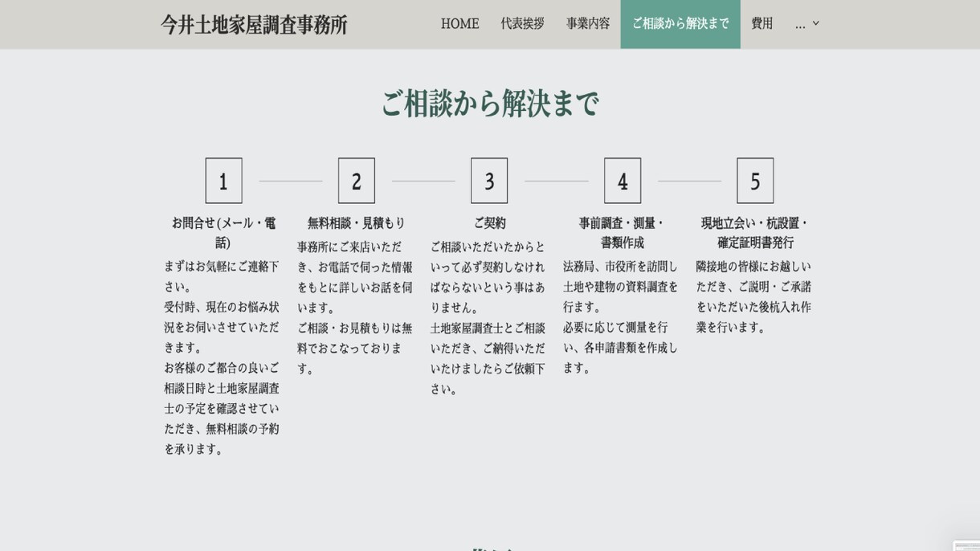The image size is (980, 551).
Task: Click the お問合せ(メール・電話) step heading
Action: coord(223,232)
